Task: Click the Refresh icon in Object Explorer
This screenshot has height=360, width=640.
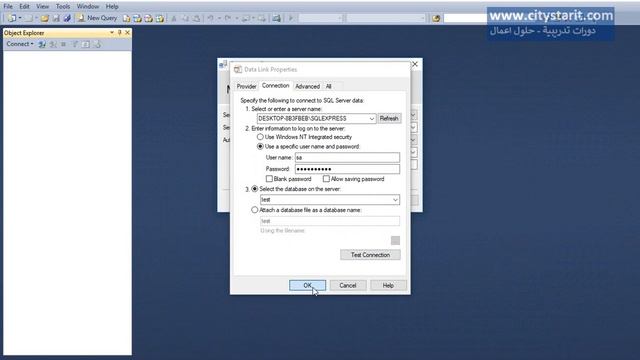Action: [86, 44]
